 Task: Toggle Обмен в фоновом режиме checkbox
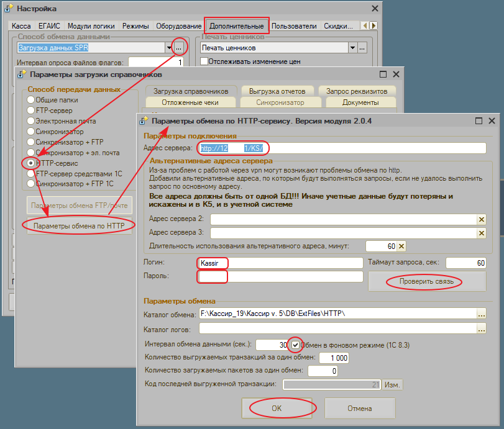click(296, 345)
